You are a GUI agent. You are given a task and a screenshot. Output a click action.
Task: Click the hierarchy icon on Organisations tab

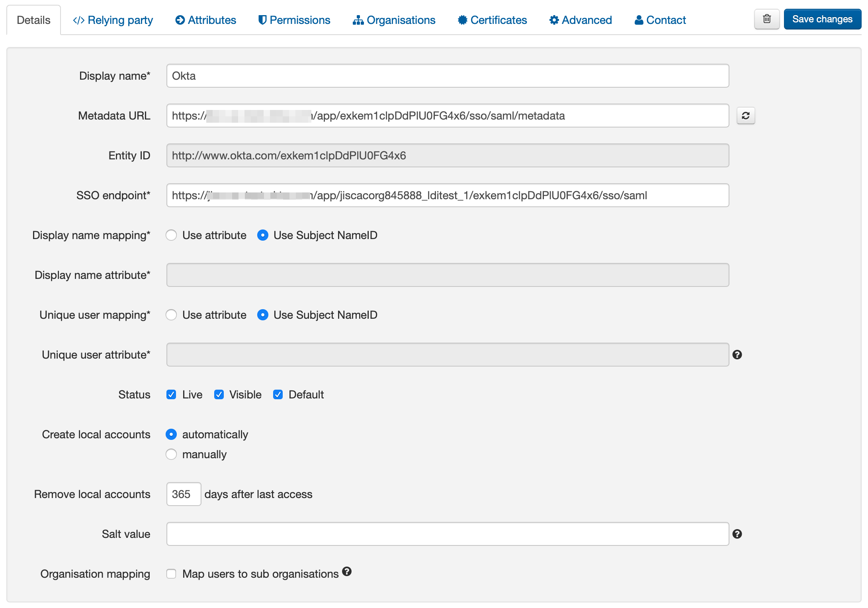[x=358, y=20]
